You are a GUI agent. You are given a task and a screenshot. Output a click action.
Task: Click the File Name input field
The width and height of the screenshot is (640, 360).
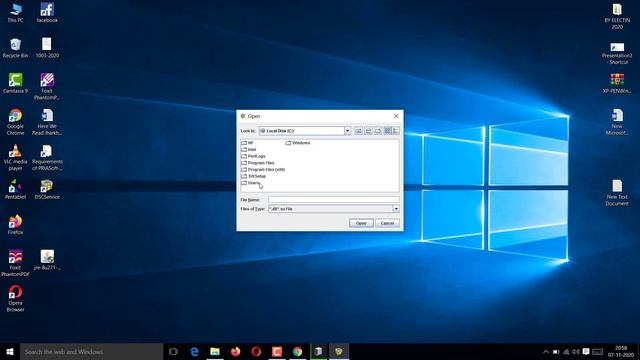click(x=333, y=200)
